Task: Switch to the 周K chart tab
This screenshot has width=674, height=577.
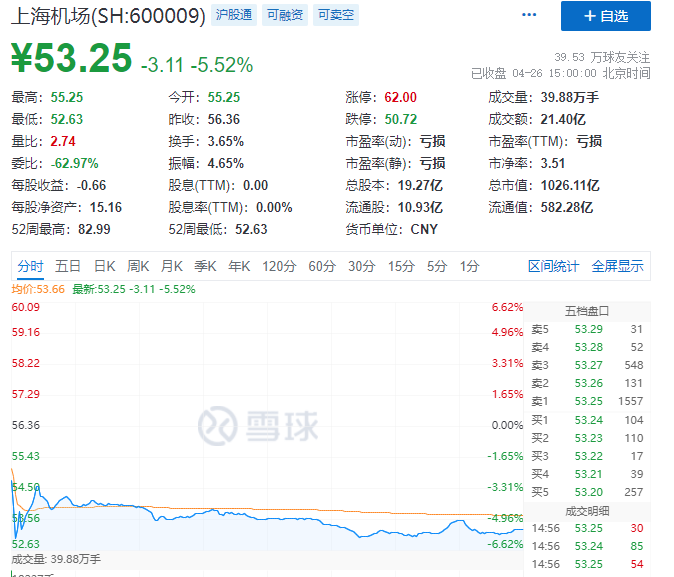Action: (x=138, y=267)
